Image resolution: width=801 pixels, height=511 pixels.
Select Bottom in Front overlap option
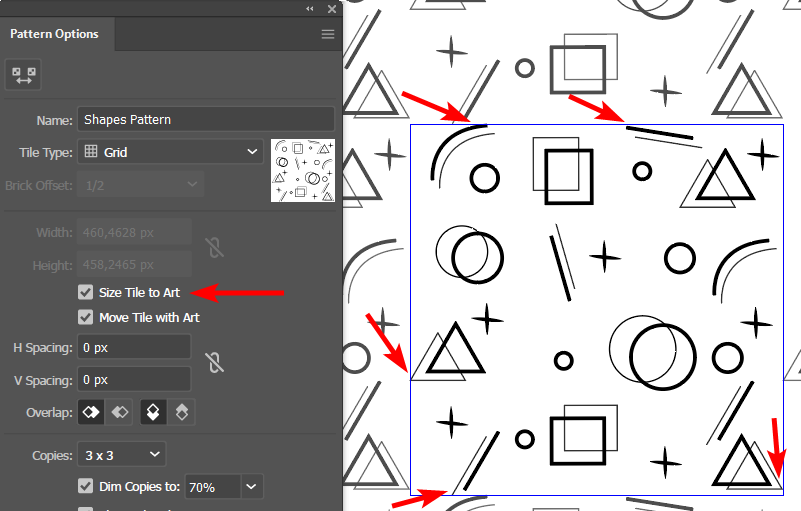[182, 412]
